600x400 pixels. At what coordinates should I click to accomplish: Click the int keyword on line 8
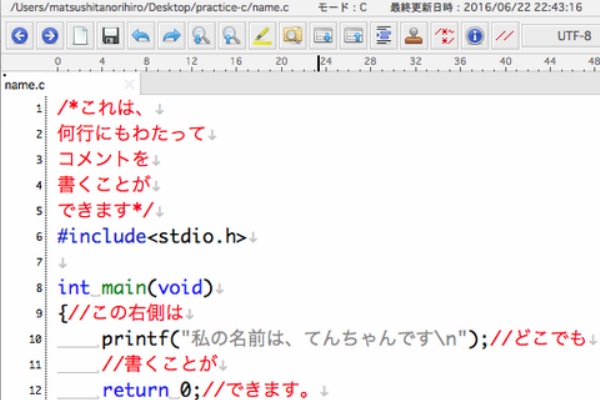pos(73,287)
